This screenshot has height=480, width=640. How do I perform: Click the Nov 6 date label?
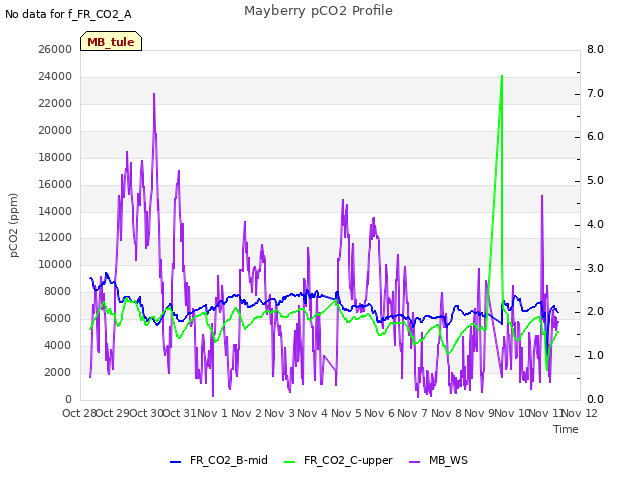pos(380,413)
